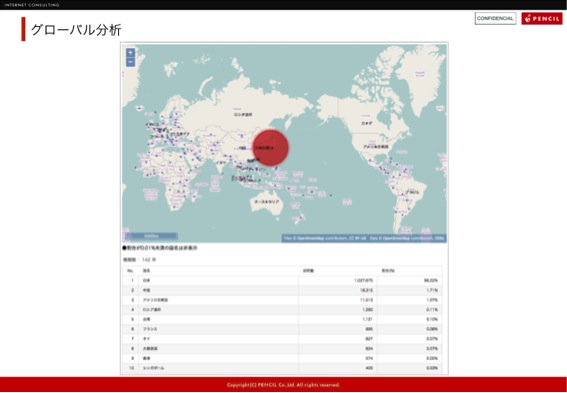This screenshot has width=567, height=393.
Task: Click the CONFIDENCIAL badge
Action: point(495,18)
